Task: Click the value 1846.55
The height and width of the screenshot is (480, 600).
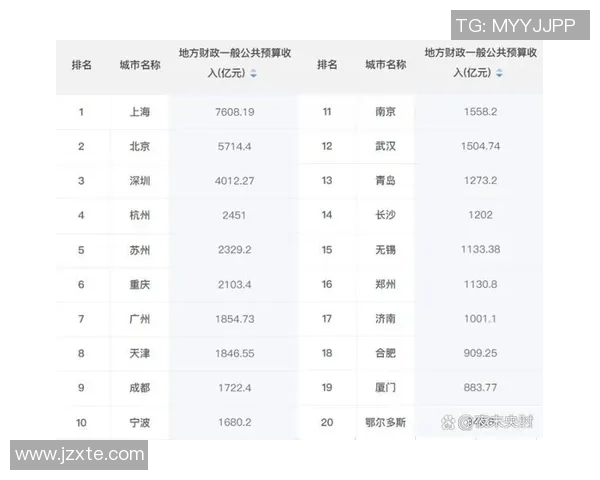Action: pos(235,354)
